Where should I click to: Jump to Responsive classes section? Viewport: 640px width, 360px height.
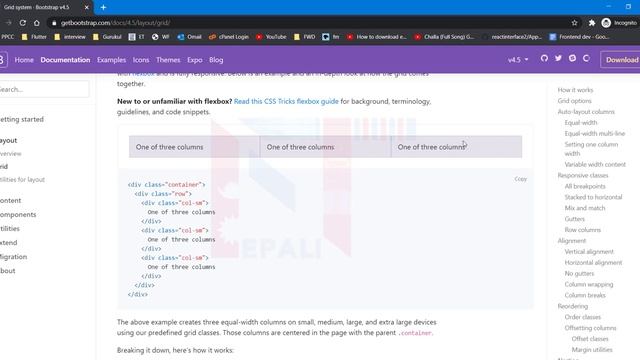click(x=583, y=176)
